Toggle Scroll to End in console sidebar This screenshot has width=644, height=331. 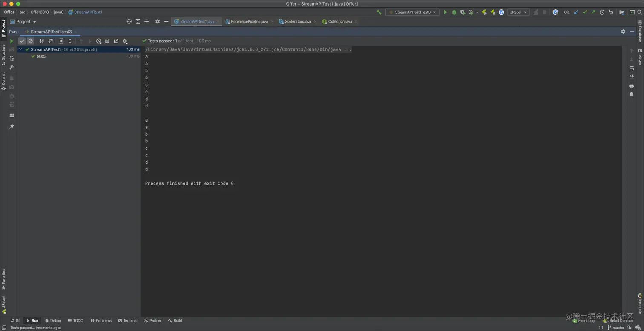pos(632,77)
